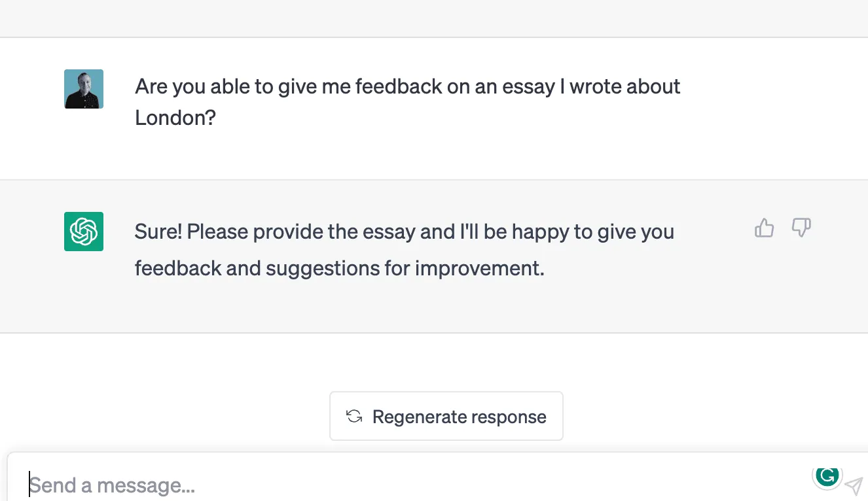
Task: Click the Regenerate response button
Action: 446,417
